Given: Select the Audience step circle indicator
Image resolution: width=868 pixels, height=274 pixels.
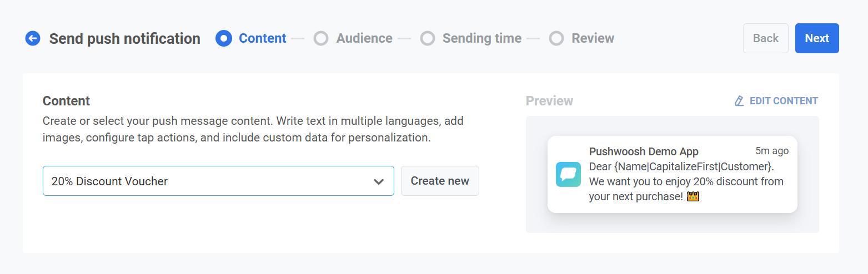Looking at the screenshot, I should click(321, 38).
